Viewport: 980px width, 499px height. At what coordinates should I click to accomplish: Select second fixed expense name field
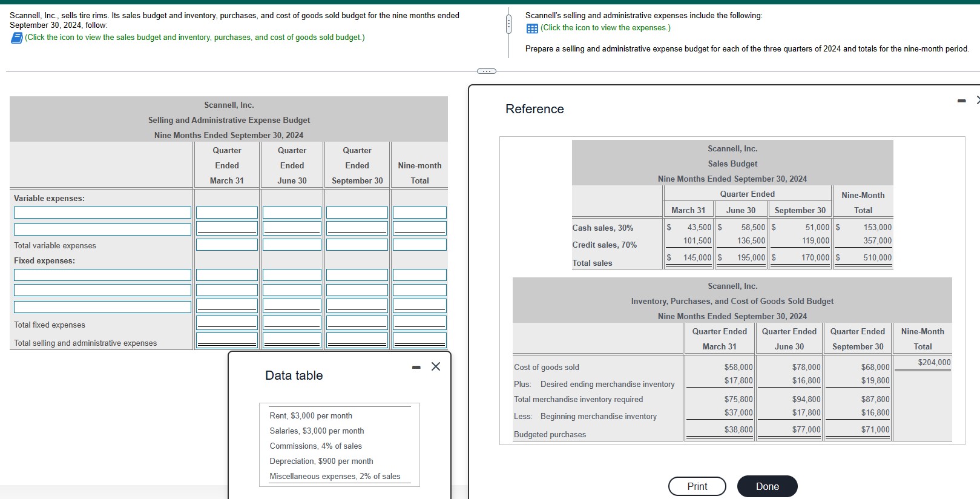[x=102, y=290]
